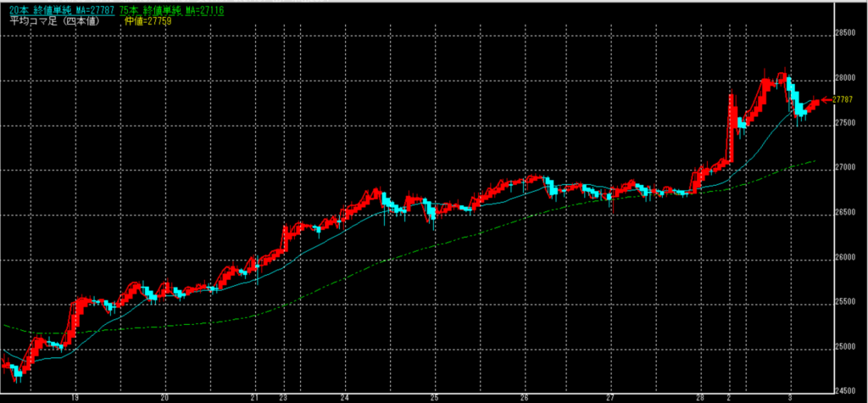868x403 pixels.
Task: Select date 25 on the time axis
Action: point(434,396)
